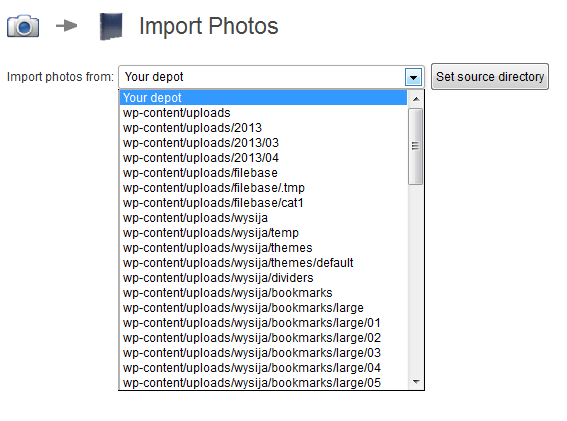Image resolution: width=567 pixels, height=421 pixels.
Task: Choose wp-content/uploads/wysija/temp option
Action: click(x=263, y=233)
